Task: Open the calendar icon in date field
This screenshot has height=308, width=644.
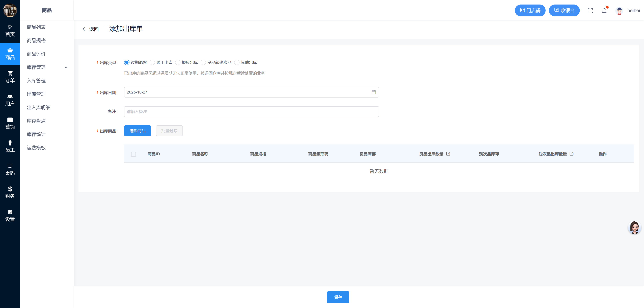Action: point(373,92)
